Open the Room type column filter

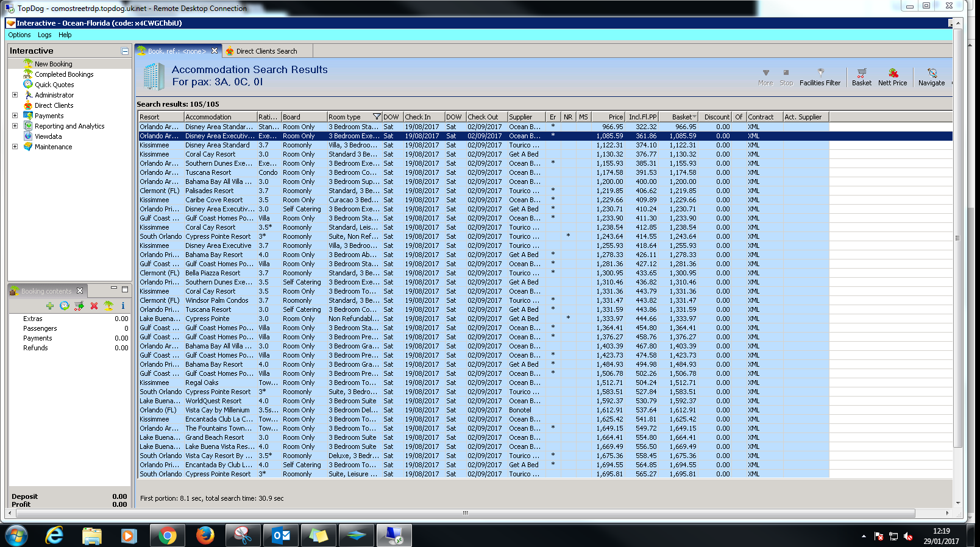[x=377, y=117]
